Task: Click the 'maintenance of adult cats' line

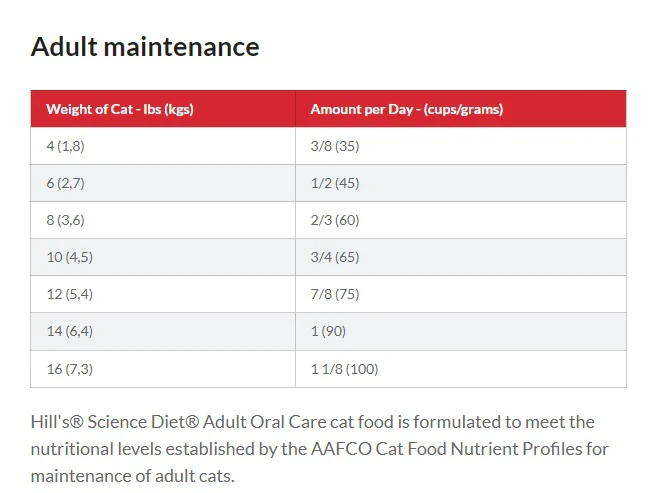Action: coord(132,476)
